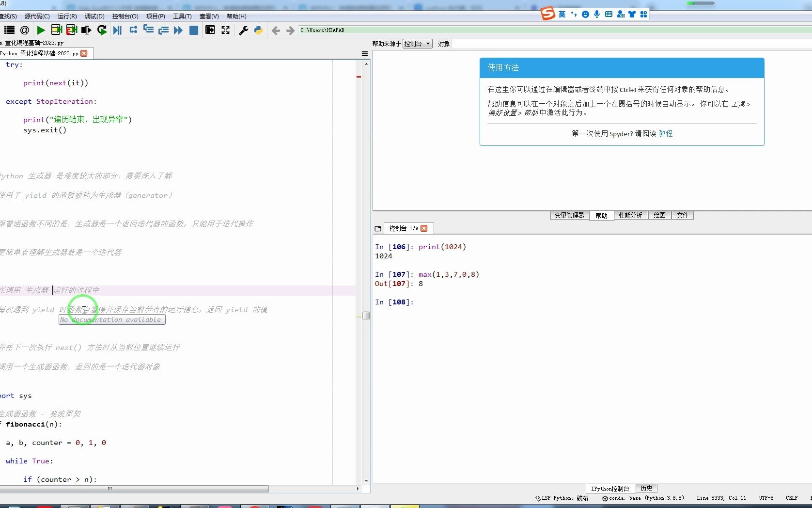Screen dimensions: 812x508
Task: Run selection or current line
Action: pyautogui.click(x=86, y=30)
